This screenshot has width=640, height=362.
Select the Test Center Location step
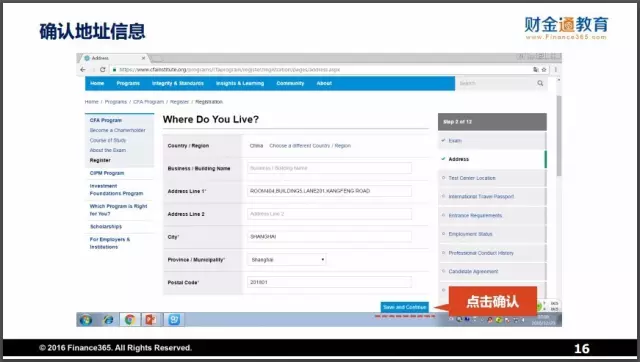click(x=492, y=178)
